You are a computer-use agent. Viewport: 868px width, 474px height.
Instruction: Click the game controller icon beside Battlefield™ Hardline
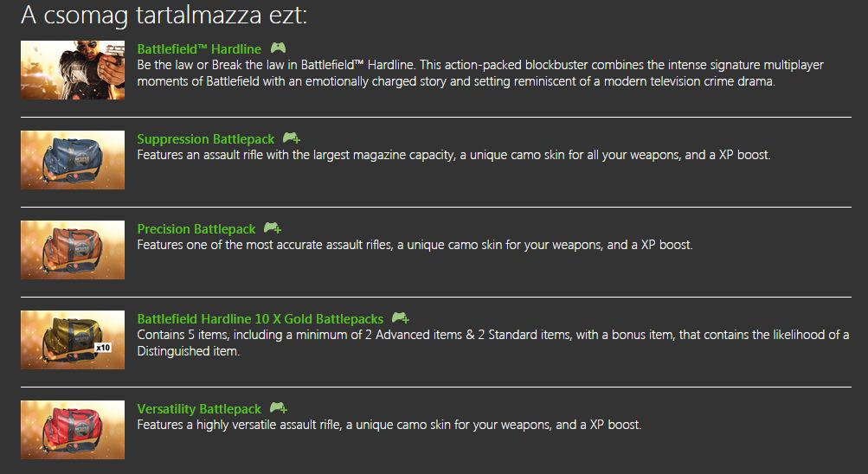point(278,48)
